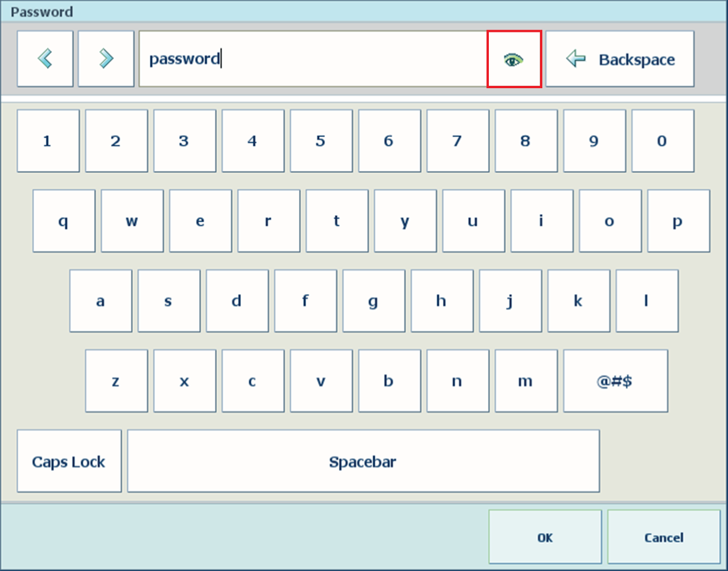The width and height of the screenshot is (728, 571).
Task: Cancel the password entry
Action: click(x=663, y=537)
